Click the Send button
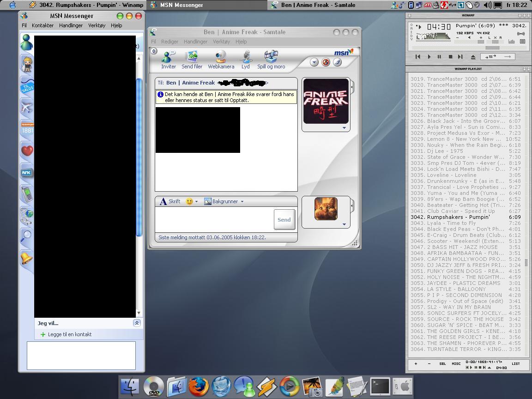 click(284, 219)
